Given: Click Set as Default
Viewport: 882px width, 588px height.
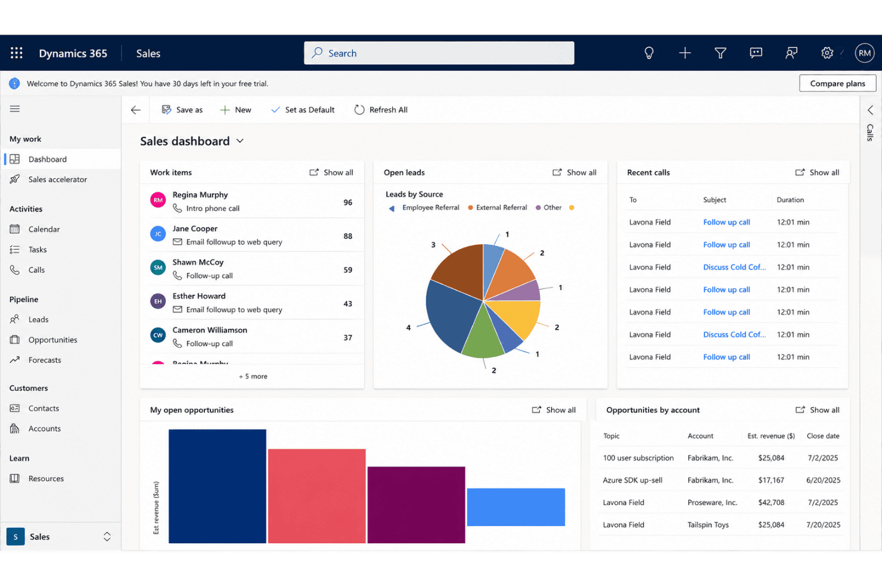Looking at the screenshot, I should click(x=303, y=110).
